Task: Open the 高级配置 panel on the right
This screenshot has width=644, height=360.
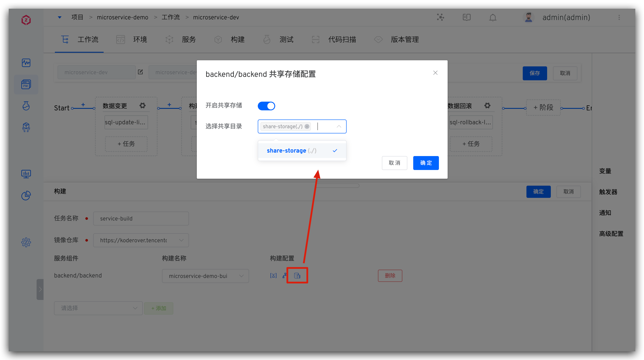Action: tap(611, 234)
